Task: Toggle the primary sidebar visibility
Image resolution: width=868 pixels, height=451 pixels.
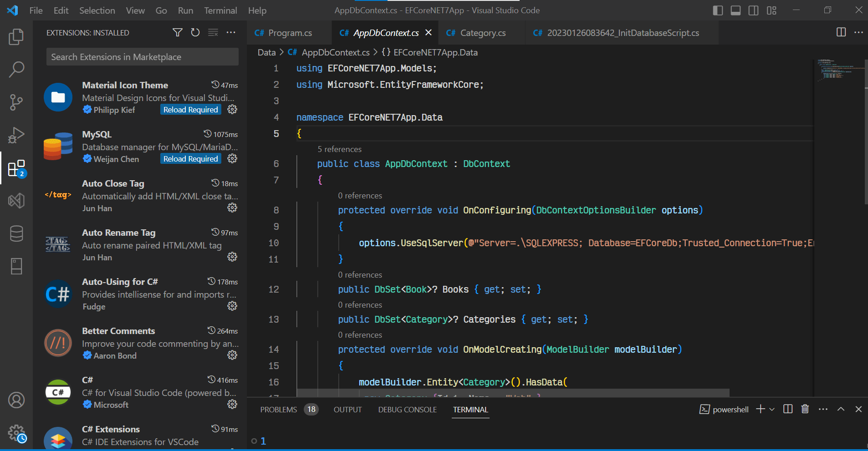Action: pyautogui.click(x=718, y=10)
